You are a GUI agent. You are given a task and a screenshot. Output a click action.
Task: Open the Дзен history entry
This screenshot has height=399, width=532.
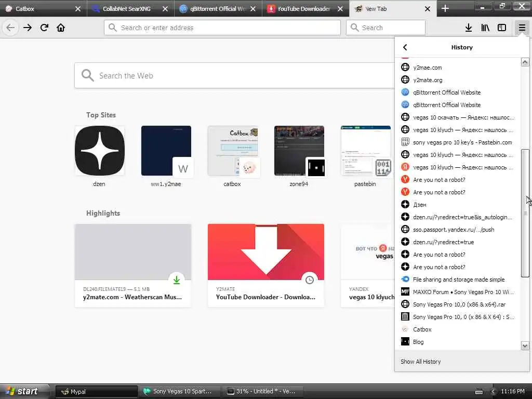point(458,205)
